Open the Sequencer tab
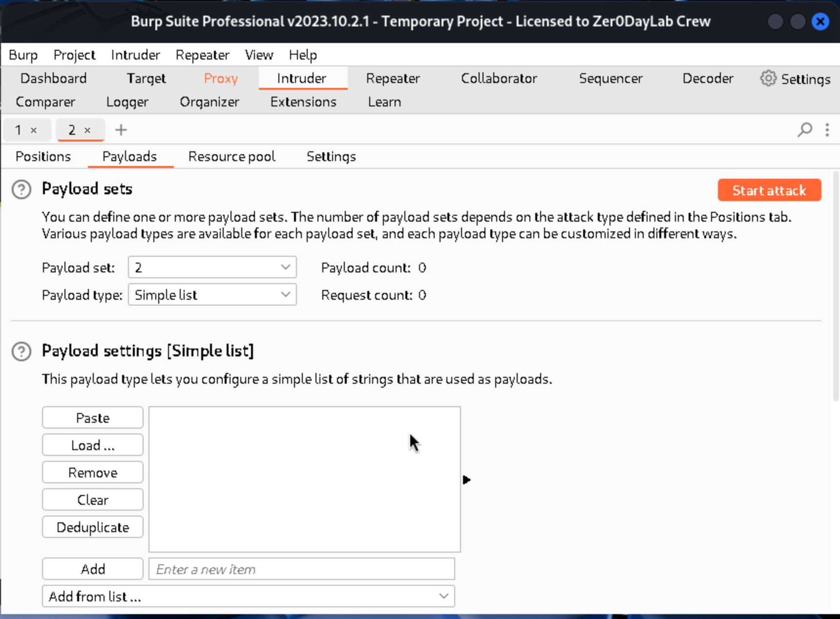840x619 pixels. pos(610,78)
